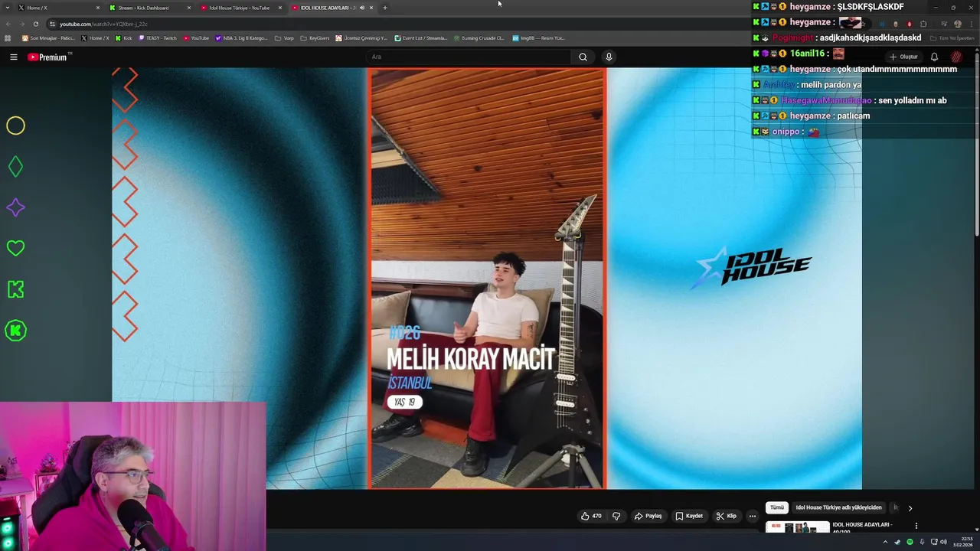This screenshot has width=980, height=551.
Task: Open the YouTube bookmark
Action: pos(196,38)
